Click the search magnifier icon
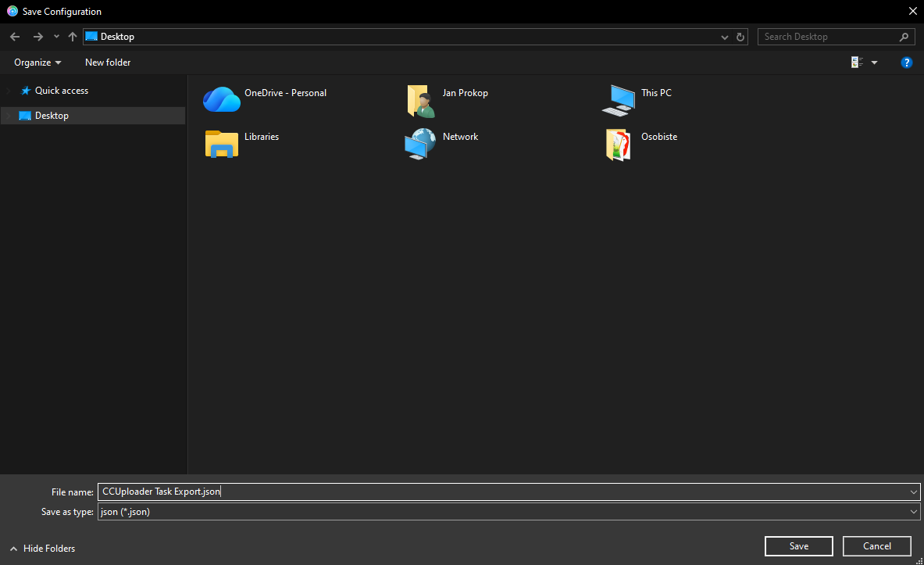 click(x=904, y=37)
